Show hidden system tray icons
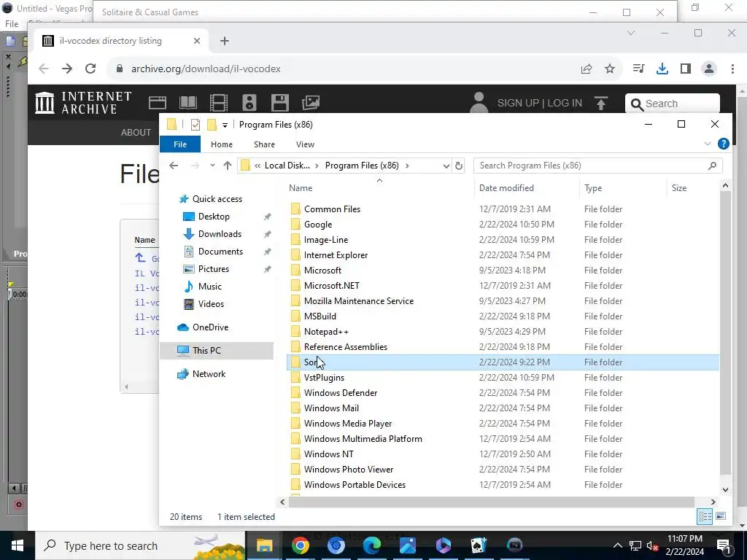 (617, 545)
